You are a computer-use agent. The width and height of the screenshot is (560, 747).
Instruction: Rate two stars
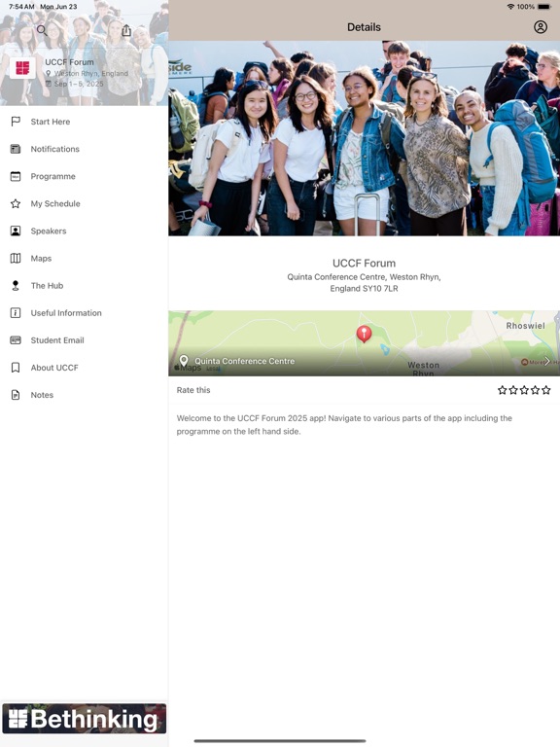click(513, 390)
